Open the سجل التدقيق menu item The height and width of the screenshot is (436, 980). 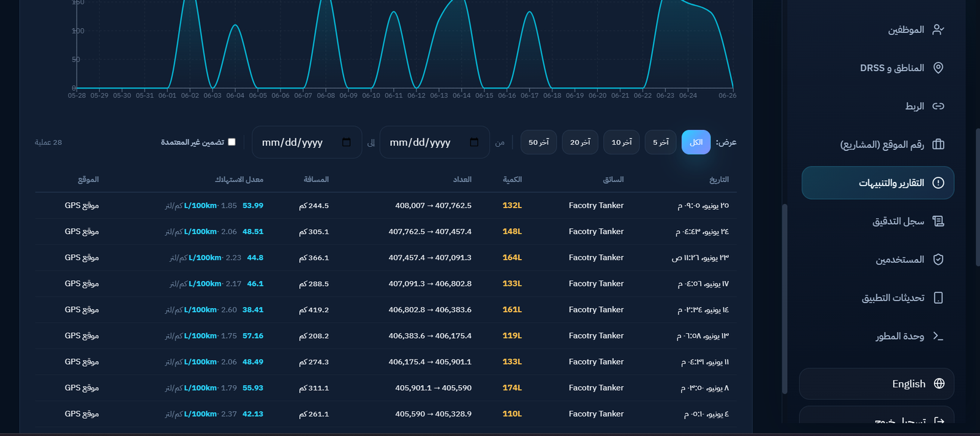click(x=877, y=221)
